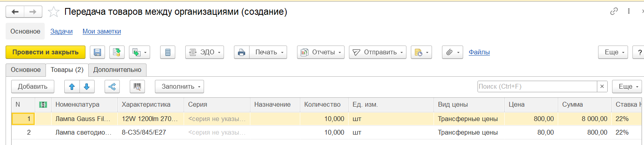Select the Лампа Gauss Fil… cell
This screenshot has height=145, width=644.
tap(84, 119)
